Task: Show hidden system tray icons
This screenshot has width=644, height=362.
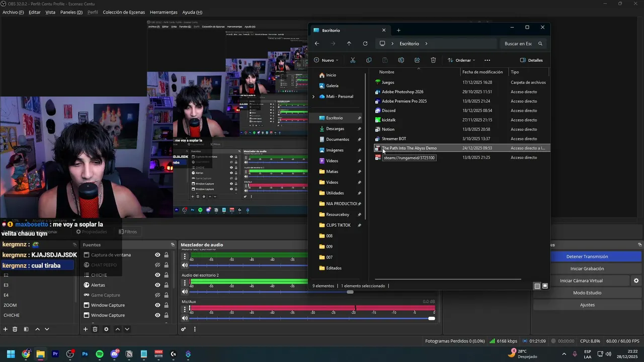Action: click(x=563, y=354)
